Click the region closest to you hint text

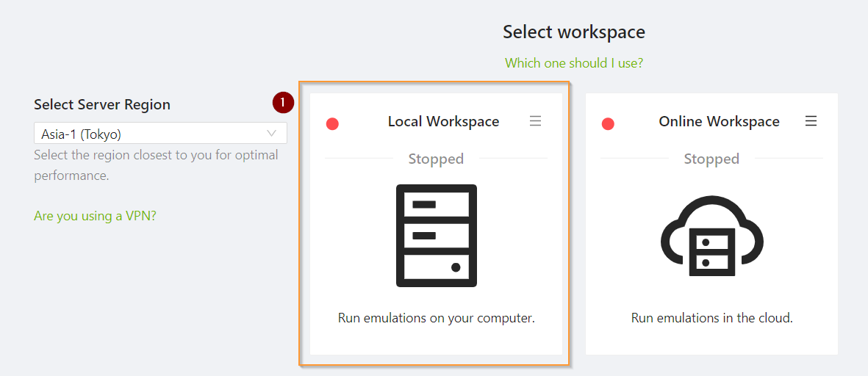156,165
